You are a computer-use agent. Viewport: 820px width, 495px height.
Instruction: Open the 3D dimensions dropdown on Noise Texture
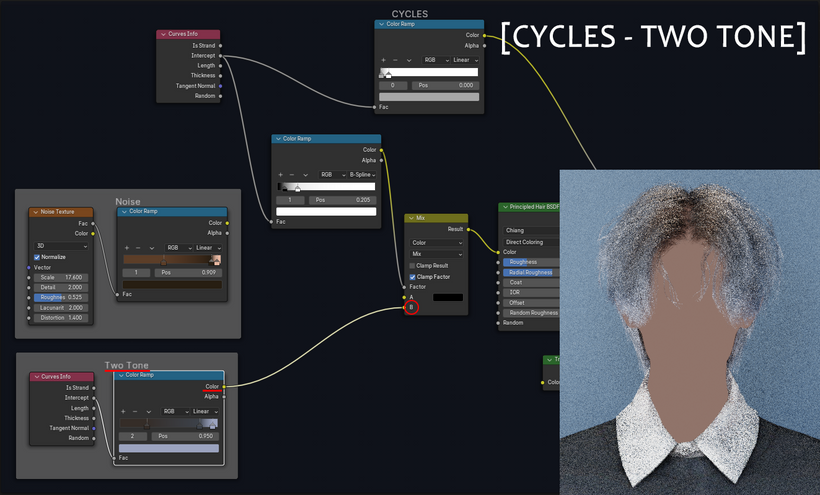[x=61, y=246]
